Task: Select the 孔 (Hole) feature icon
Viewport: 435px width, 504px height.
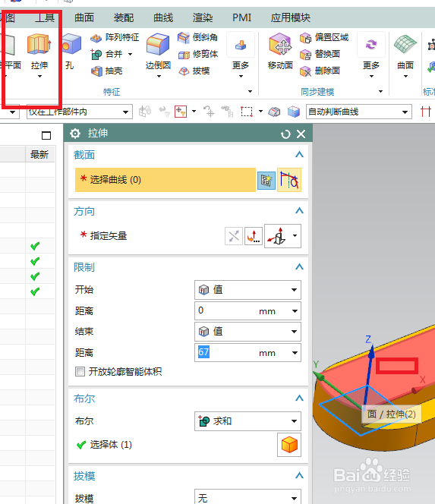Action: click(x=71, y=44)
